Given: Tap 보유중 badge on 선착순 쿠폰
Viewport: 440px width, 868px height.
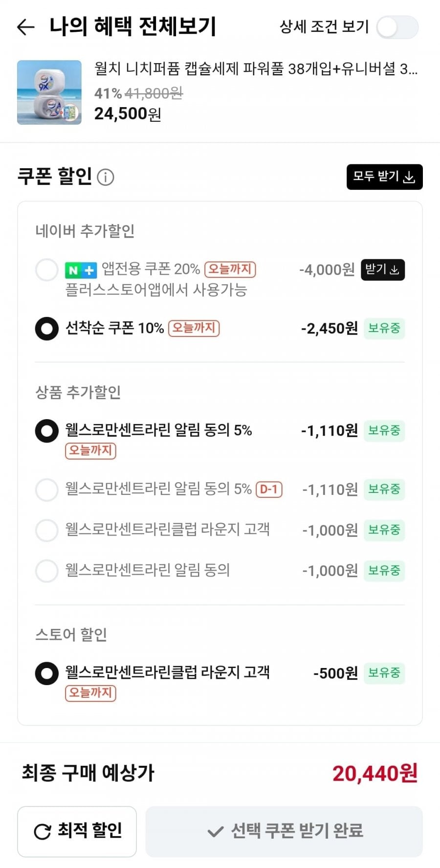Looking at the screenshot, I should tap(384, 328).
